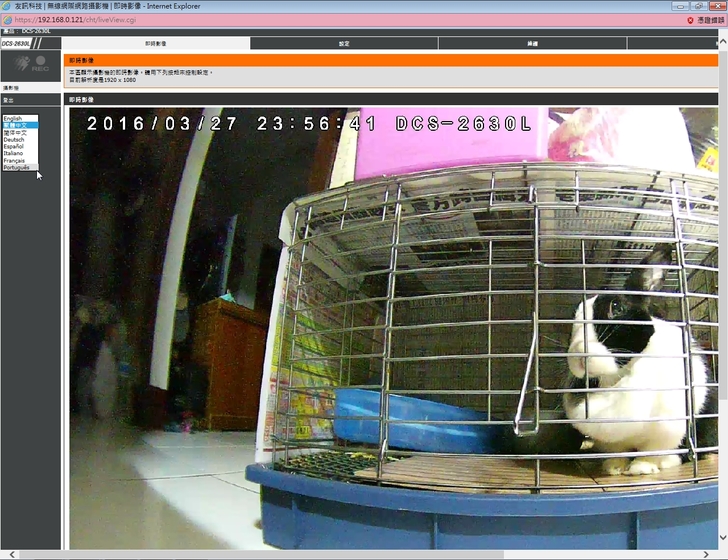Click the horizontal scrollbar left arrow
Image resolution: width=728 pixels, height=560 pixels.
[x=12, y=554]
